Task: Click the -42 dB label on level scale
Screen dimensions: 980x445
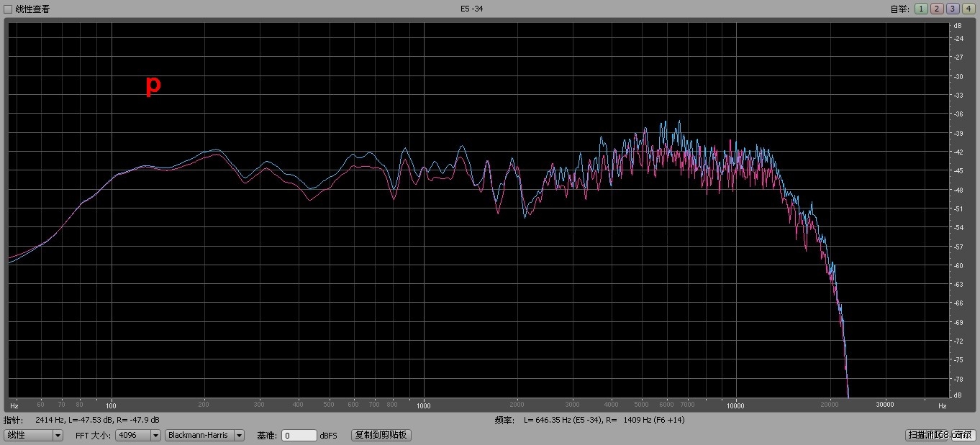Action: click(958, 152)
